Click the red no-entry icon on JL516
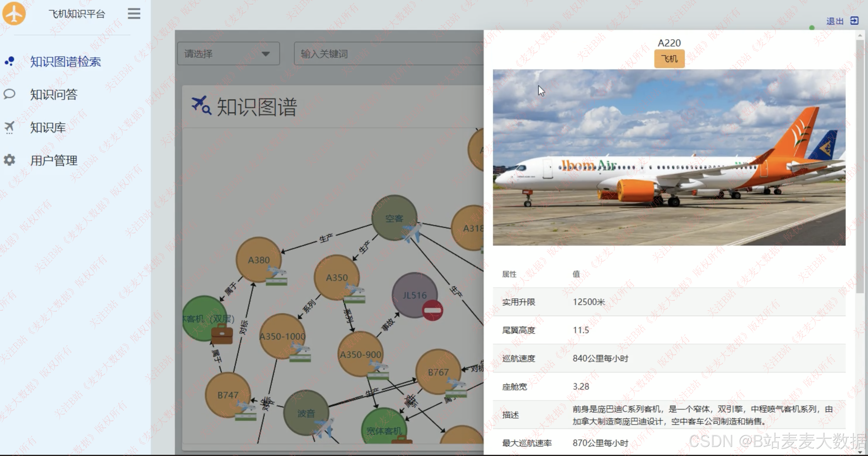The width and height of the screenshot is (868, 456). click(432, 310)
